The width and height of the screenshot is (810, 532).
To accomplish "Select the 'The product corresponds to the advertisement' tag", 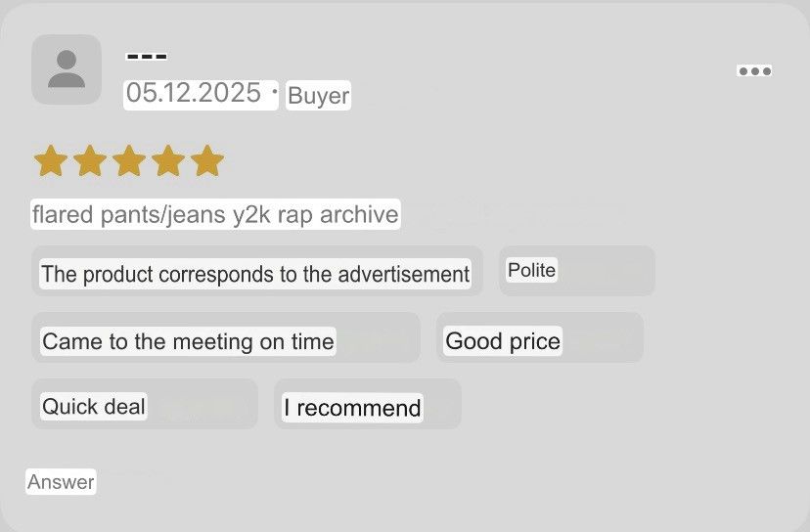I will (x=257, y=271).
